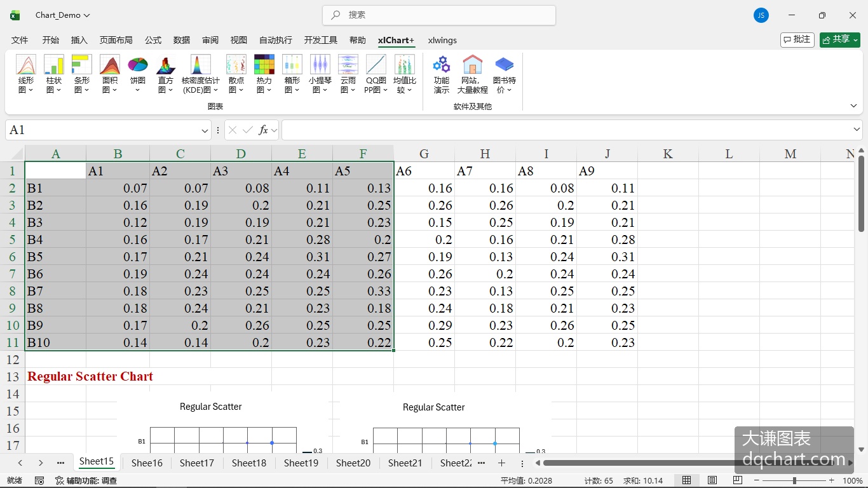Image resolution: width=868 pixels, height=488 pixels.
Task: Switch to Page Layout view in status bar
Action: point(712,480)
